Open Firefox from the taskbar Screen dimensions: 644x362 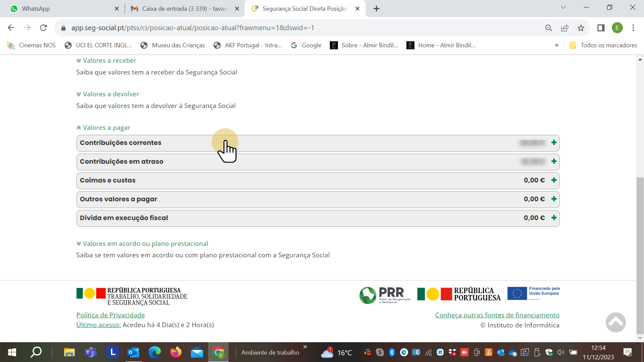coord(176,352)
